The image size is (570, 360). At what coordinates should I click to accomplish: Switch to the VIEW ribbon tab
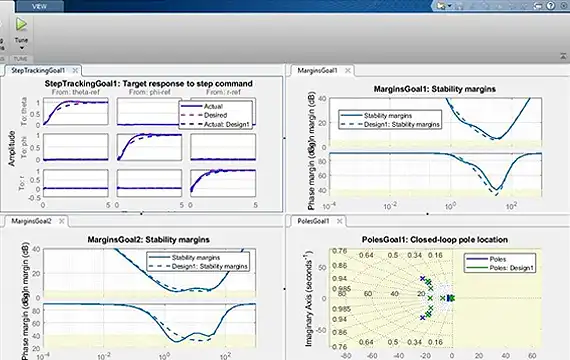pos(39,6)
